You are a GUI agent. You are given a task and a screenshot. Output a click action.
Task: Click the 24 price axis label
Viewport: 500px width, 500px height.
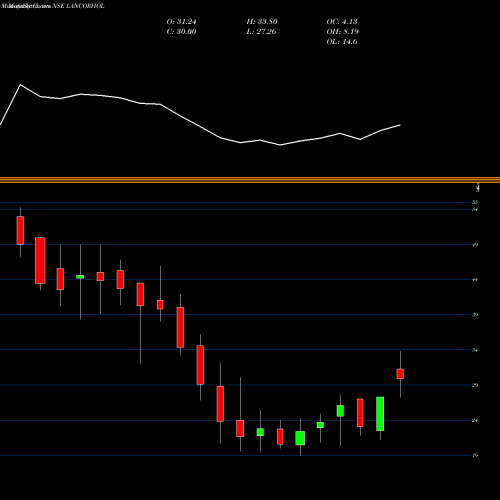click(475, 420)
